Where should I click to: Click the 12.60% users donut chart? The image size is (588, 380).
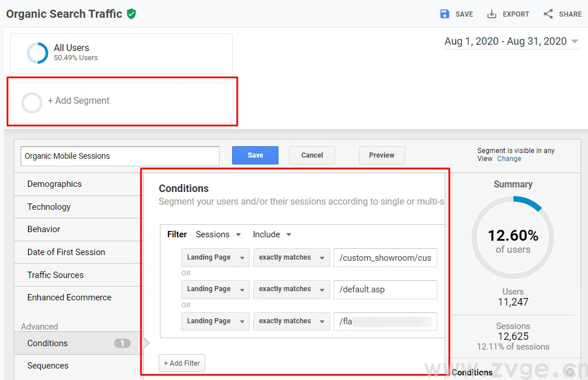[513, 237]
